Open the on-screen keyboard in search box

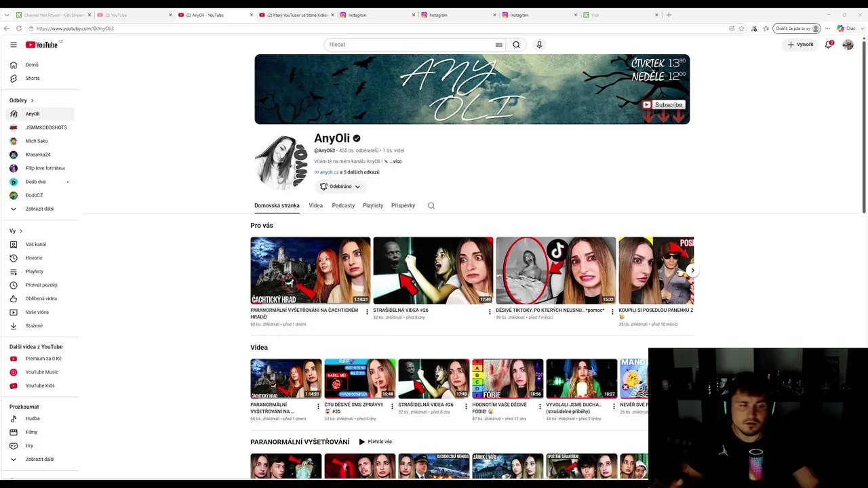pyautogui.click(x=499, y=45)
